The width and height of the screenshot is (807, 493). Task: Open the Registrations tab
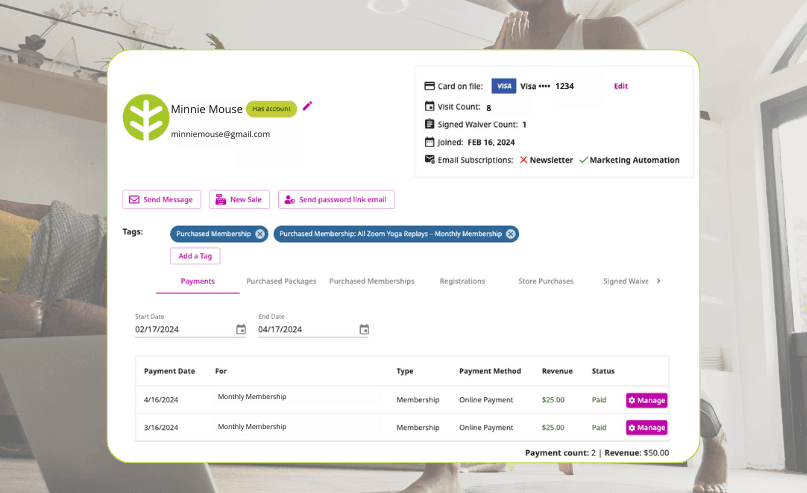tap(462, 281)
